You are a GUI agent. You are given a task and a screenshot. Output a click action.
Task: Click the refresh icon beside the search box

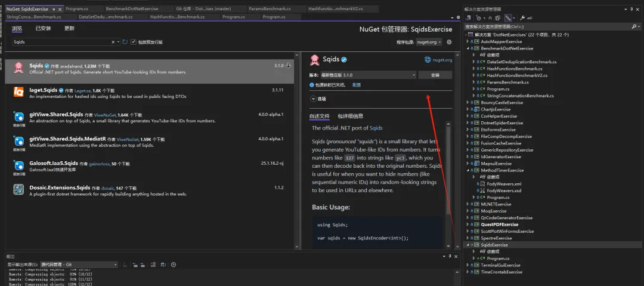coord(125,42)
